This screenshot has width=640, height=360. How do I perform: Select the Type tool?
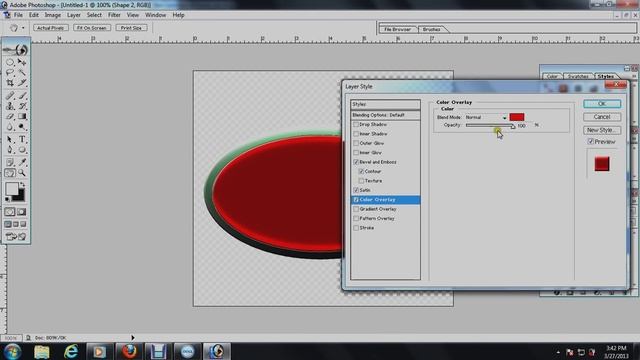(22, 140)
